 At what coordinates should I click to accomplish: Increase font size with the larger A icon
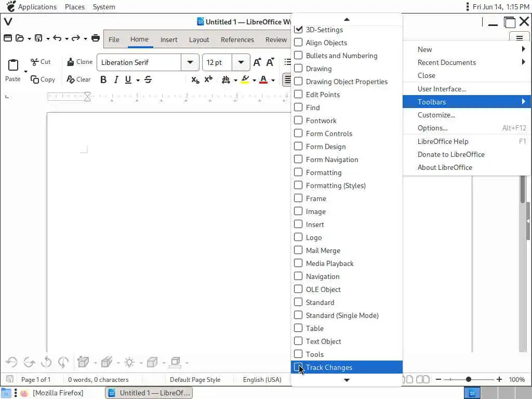(257, 62)
